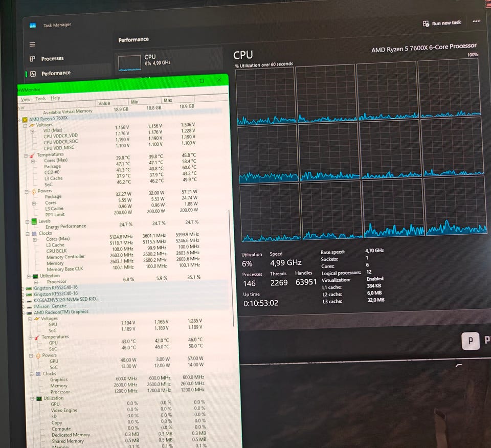Open HWMonitor Tools menu
The height and width of the screenshot is (448, 491).
click(40, 99)
